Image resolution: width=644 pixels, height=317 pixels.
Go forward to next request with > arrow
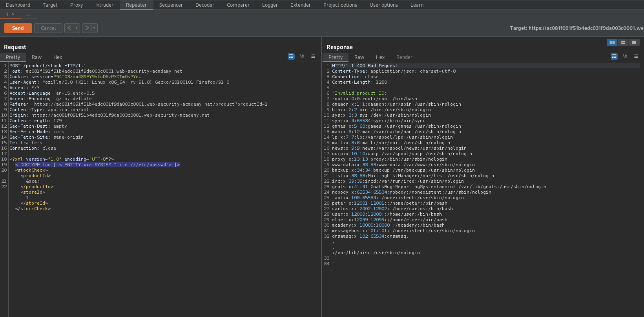[x=87, y=28]
